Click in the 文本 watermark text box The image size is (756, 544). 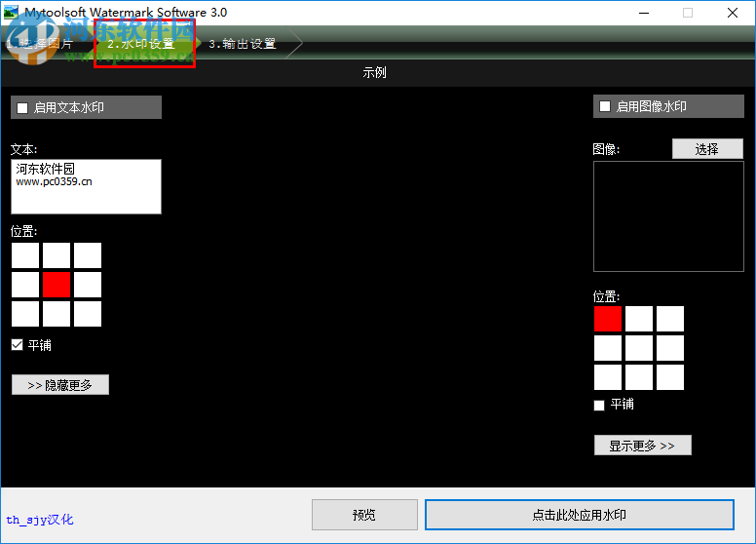point(87,186)
